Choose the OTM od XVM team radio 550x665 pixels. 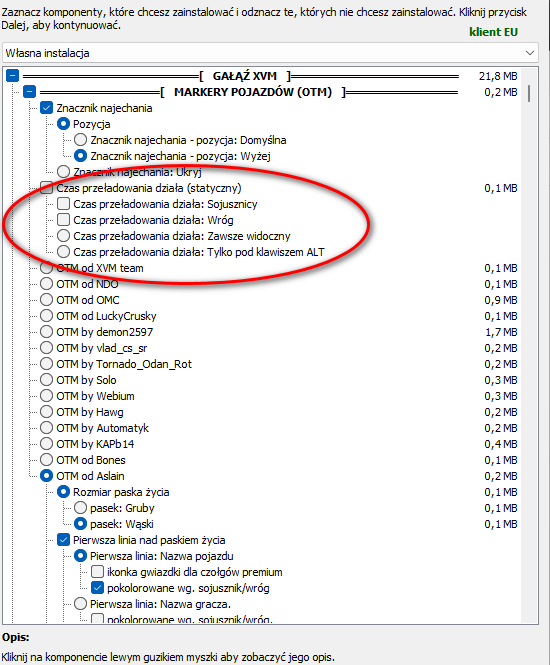[47, 268]
